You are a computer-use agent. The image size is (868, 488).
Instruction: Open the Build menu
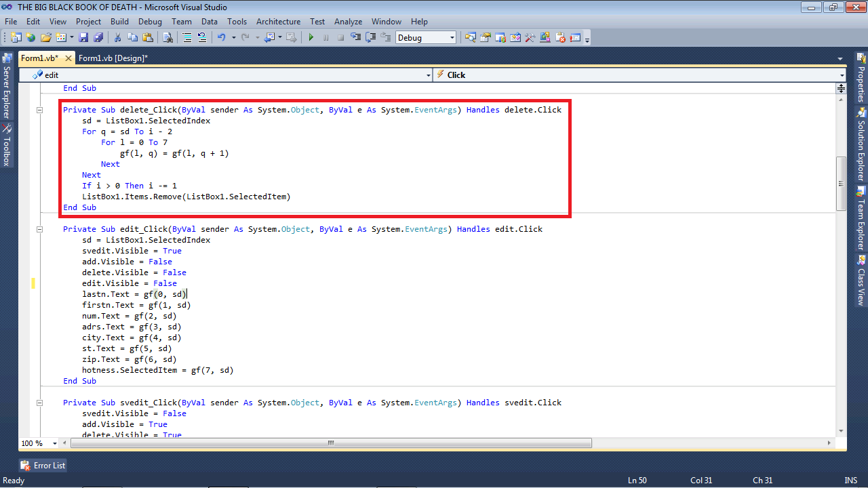tap(119, 22)
